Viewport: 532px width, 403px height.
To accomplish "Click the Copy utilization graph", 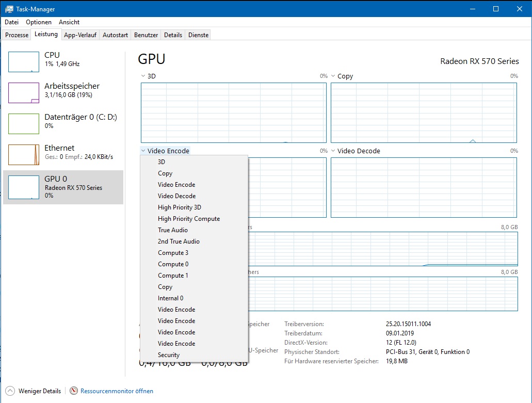I will [x=424, y=112].
